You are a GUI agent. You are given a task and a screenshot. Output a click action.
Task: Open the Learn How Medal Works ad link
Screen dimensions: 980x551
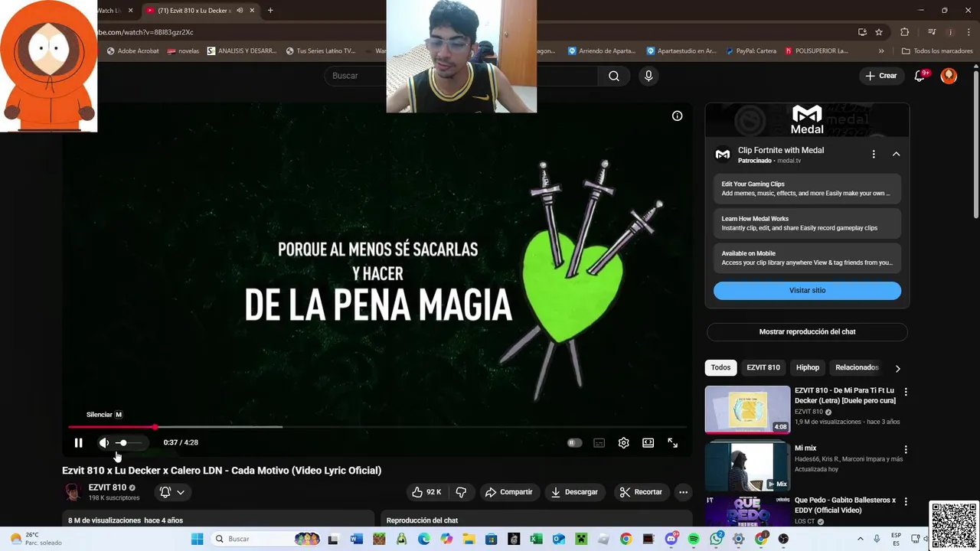807,223
